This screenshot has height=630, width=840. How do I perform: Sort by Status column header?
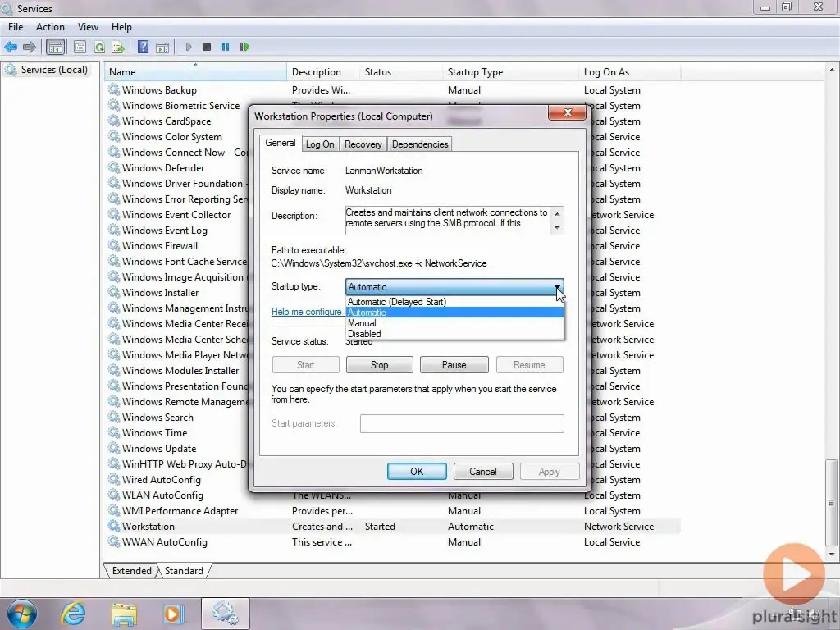400,72
